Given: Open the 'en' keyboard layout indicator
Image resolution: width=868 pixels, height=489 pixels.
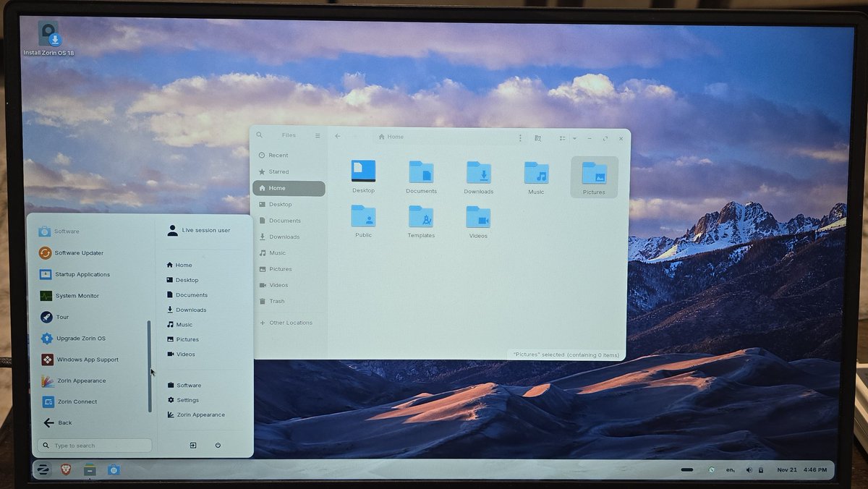Looking at the screenshot, I should coord(731,470).
